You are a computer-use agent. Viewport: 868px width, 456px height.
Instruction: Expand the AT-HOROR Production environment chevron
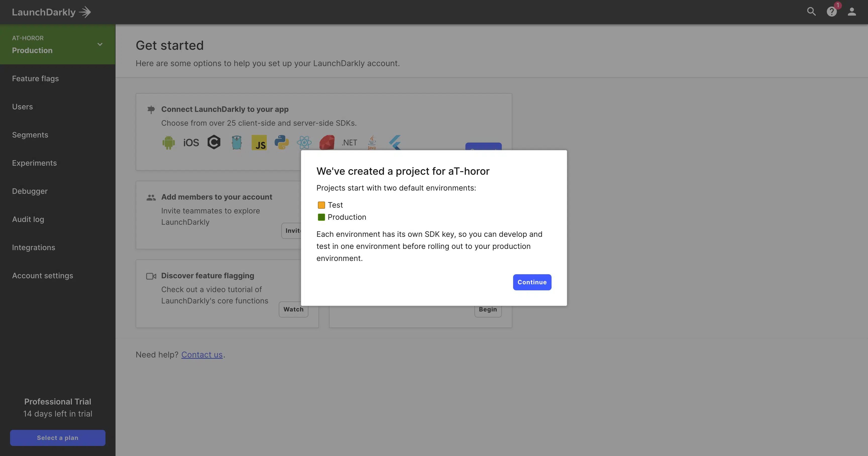[x=100, y=44]
